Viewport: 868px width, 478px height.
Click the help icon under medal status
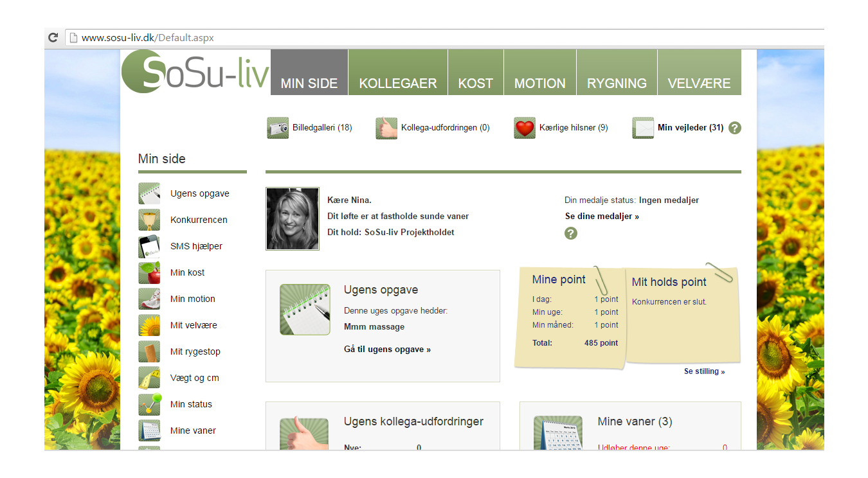570,233
